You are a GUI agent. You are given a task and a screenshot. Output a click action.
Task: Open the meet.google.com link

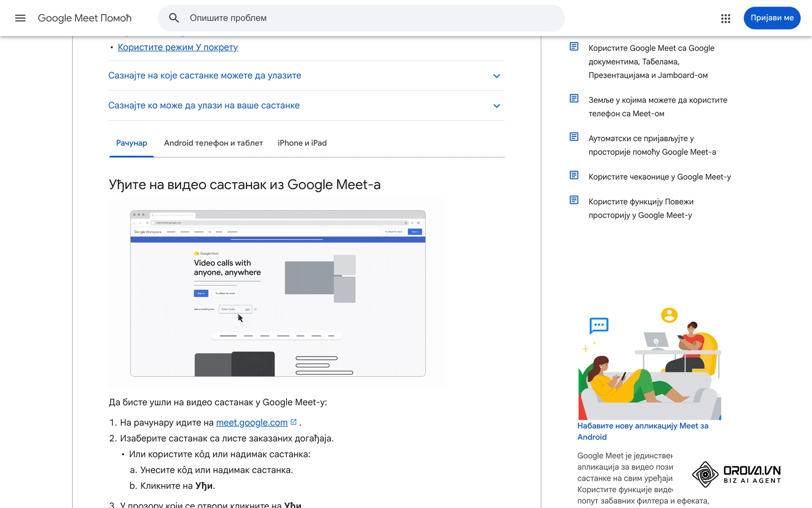252,423
